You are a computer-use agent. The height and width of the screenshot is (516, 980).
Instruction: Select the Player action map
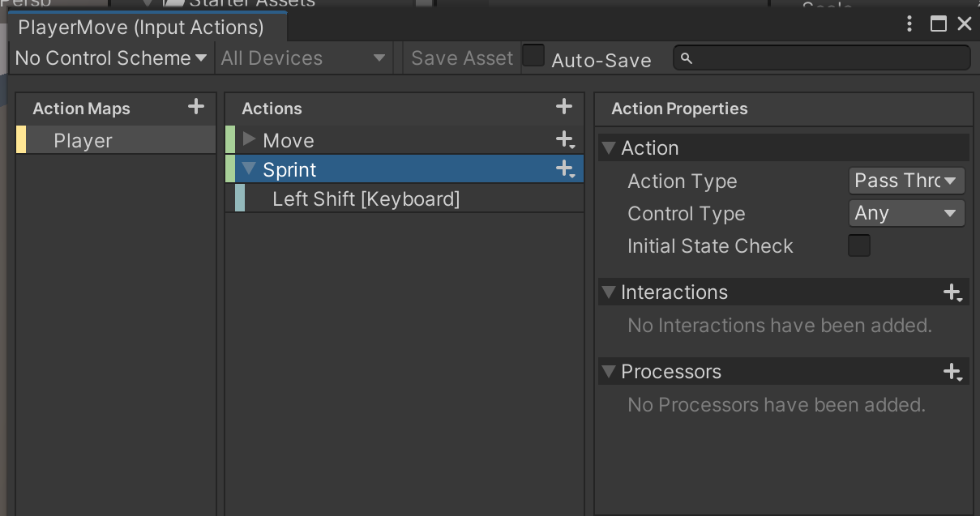83,141
